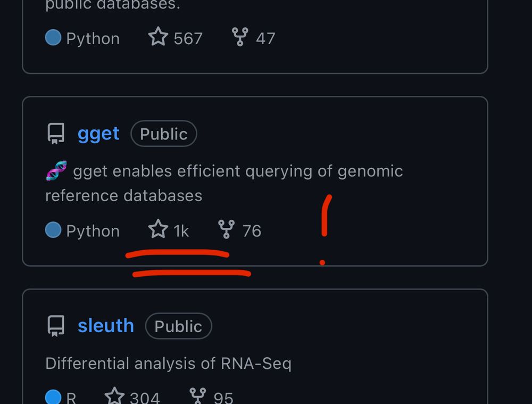Click the fork icon next to 76

[x=226, y=229]
